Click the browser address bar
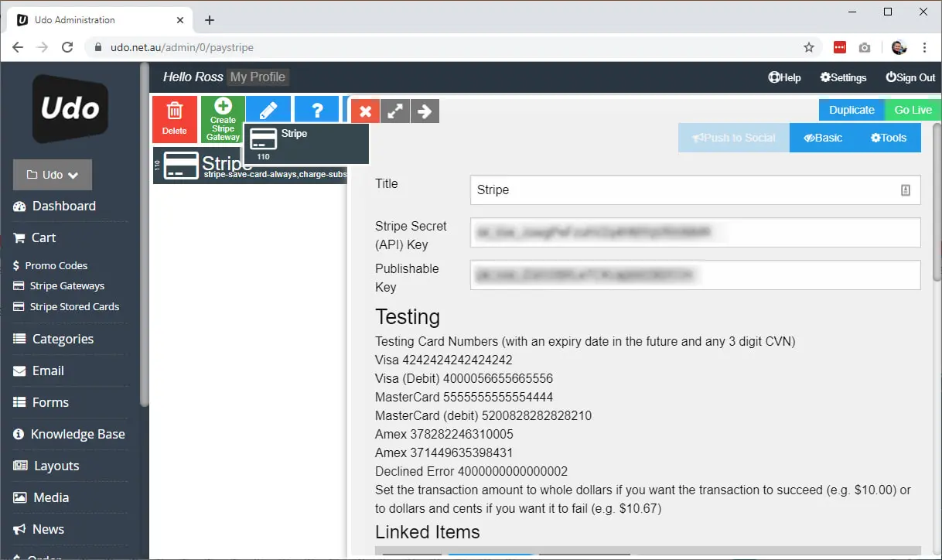Image resolution: width=942 pixels, height=560 pixels. pos(309,46)
